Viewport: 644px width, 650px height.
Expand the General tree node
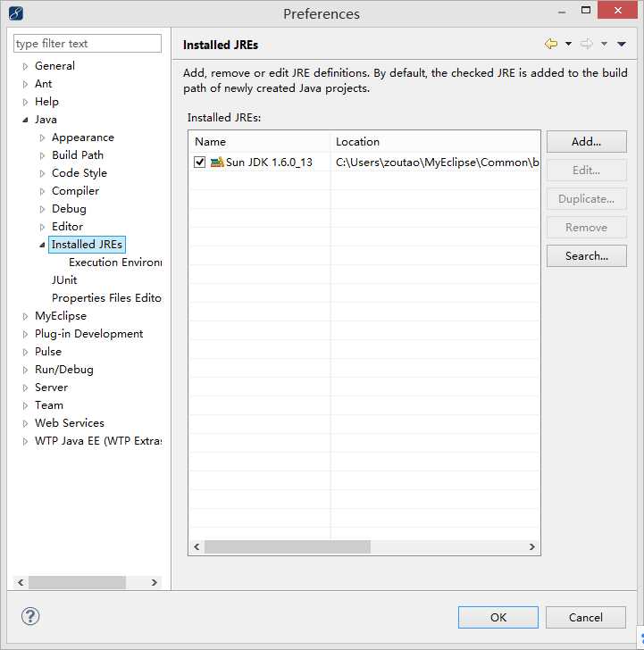click(x=25, y=66)
